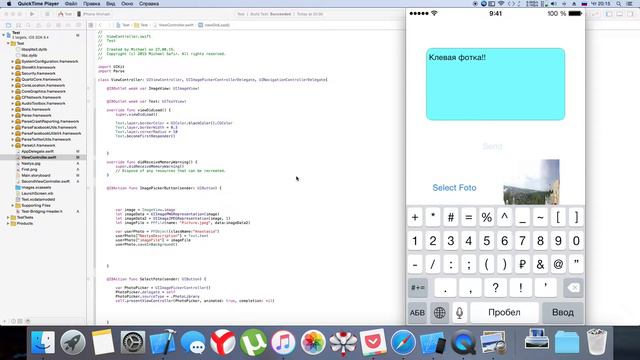Tap the microphone dictation key
Image resolution: width=640 pixels, height=360 pixels.
tap(460, 313)
